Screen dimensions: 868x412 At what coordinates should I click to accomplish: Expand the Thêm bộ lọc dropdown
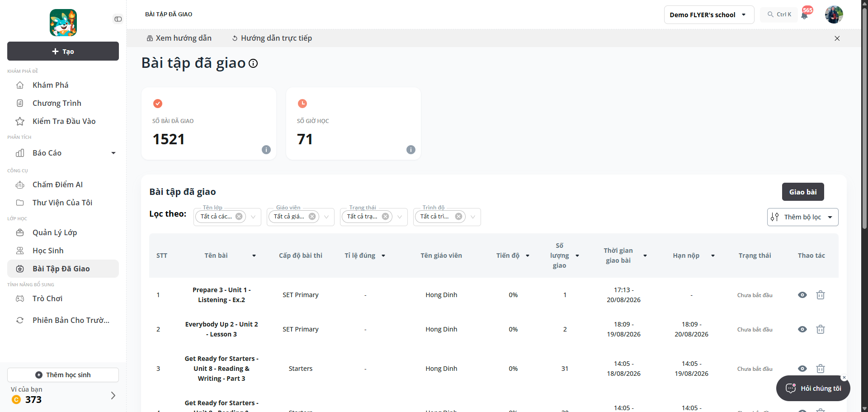tap(802, 217)
